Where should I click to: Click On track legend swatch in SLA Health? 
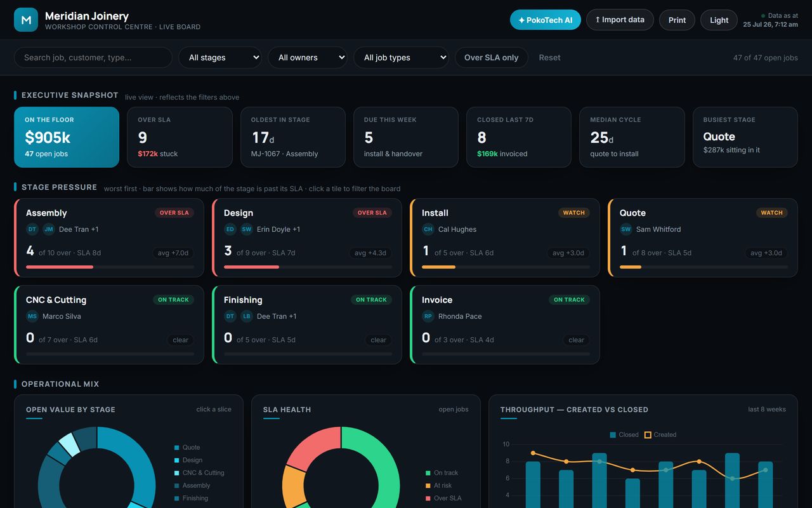point(428,473)
